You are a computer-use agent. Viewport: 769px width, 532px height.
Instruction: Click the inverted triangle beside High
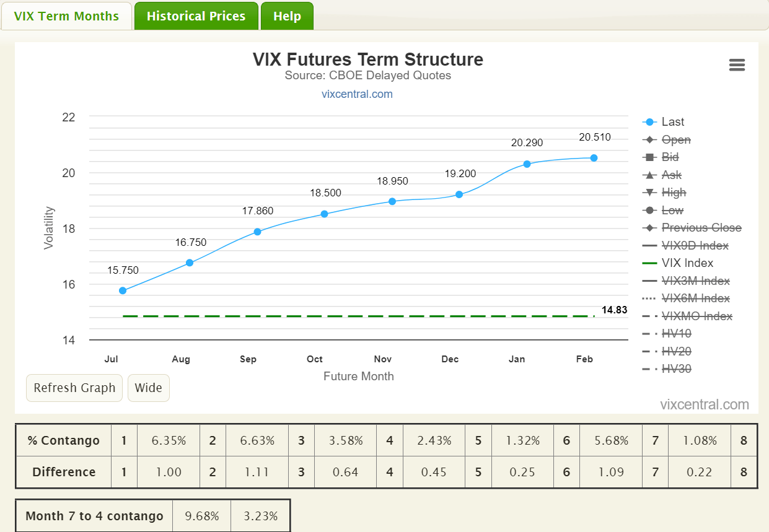click(x=650, y=192)
